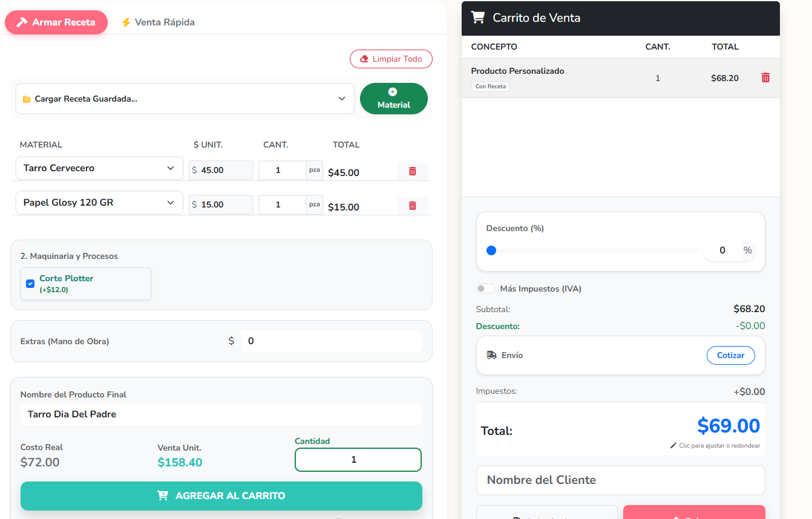Add a new Material row
The width and height of the screenshot is (812, 519).
tap(394, 99)
